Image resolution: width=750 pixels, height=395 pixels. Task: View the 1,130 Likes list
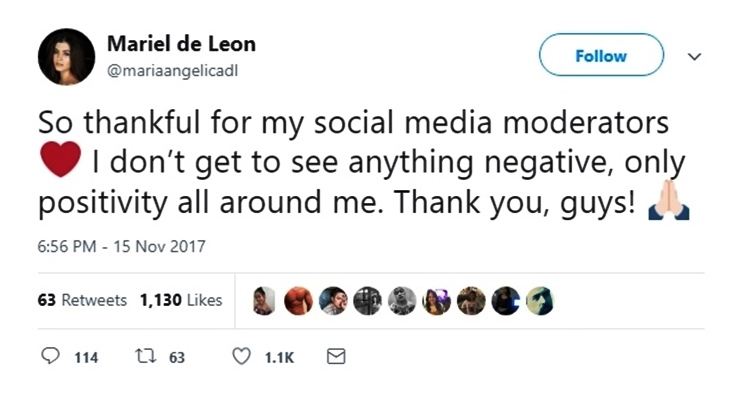pyautogui.click(x=181, y=300)
